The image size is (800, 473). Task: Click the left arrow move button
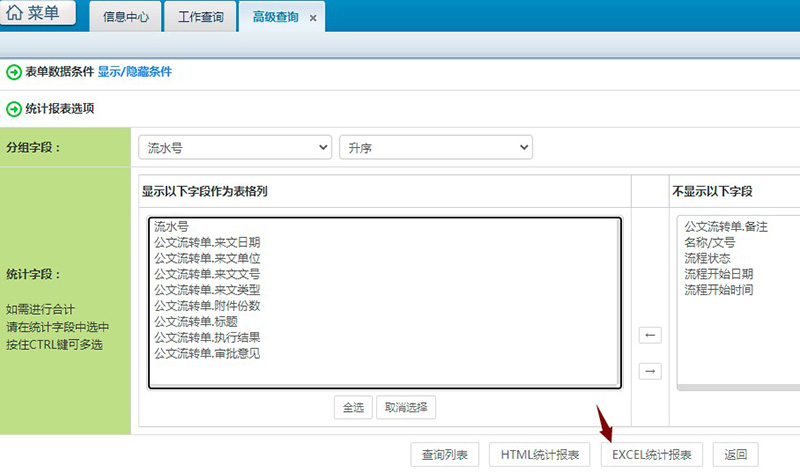[x=650, y=335]
